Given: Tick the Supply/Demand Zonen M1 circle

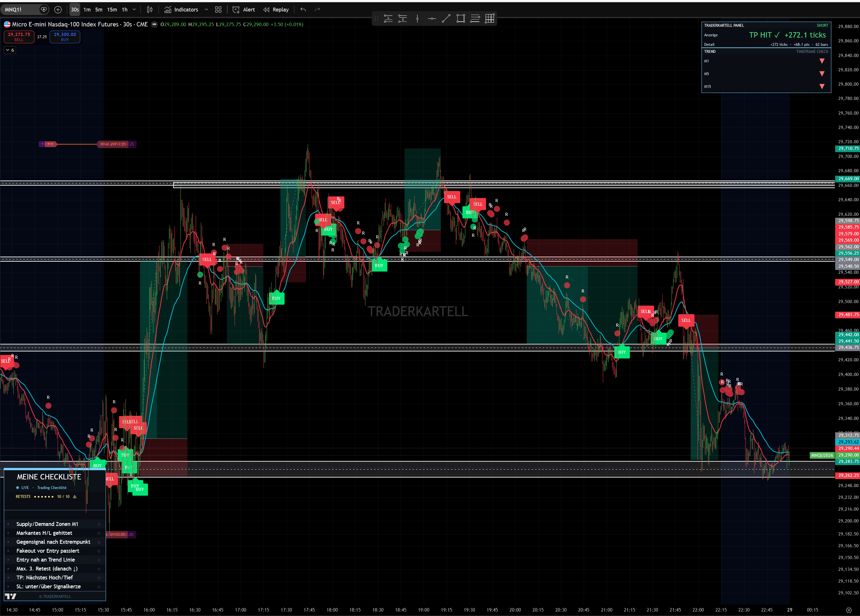Looking at the screenshot, I should click(x=99, y=524).
